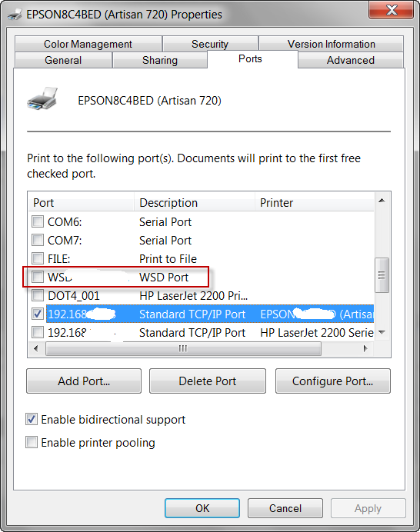Open the Security tab
This screenshot has height=532, width=420.
point(210,44)
